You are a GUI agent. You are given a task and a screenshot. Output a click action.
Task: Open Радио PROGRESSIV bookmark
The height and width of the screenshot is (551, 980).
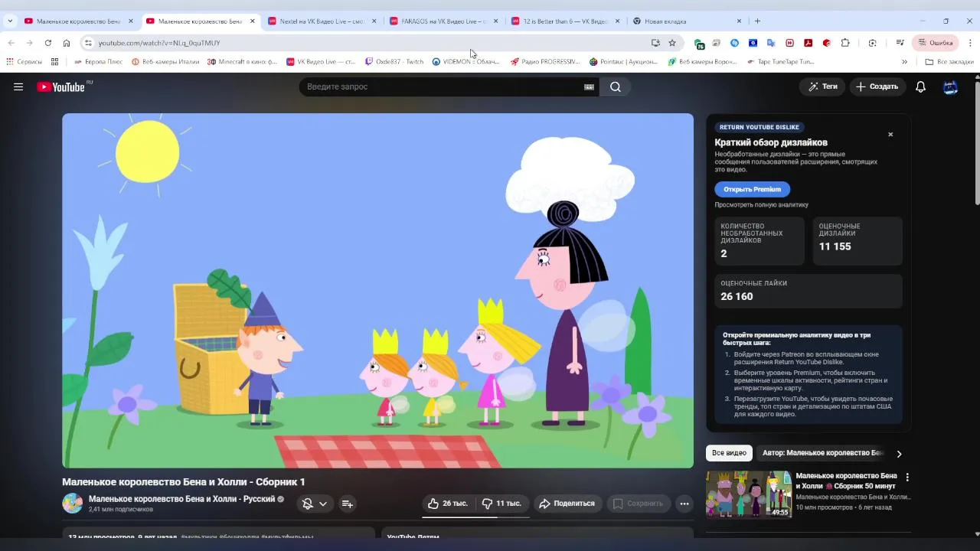point(544,61)
